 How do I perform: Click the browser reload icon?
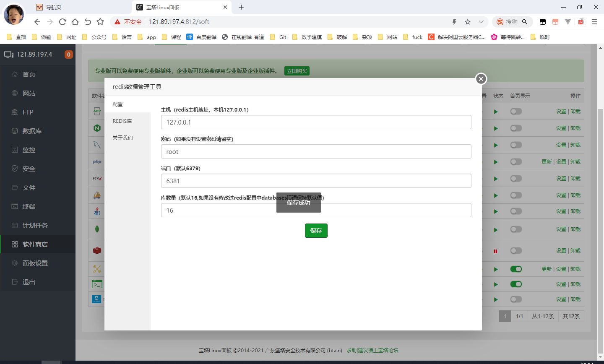click(x=62, y=22)
